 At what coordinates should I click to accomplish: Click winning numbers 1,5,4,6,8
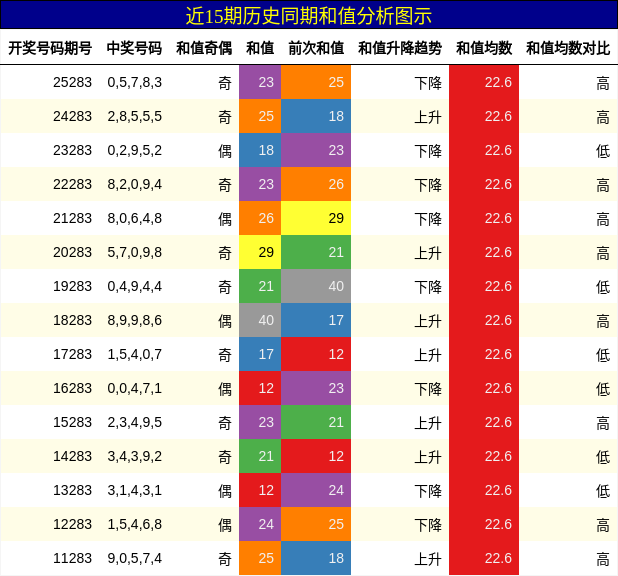pos(134,524)
